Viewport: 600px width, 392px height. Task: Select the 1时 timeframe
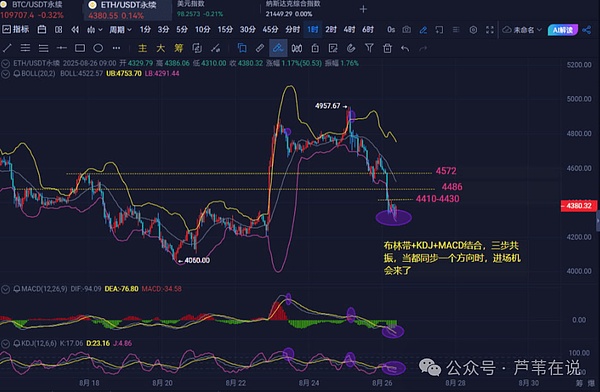coord(313,29)
